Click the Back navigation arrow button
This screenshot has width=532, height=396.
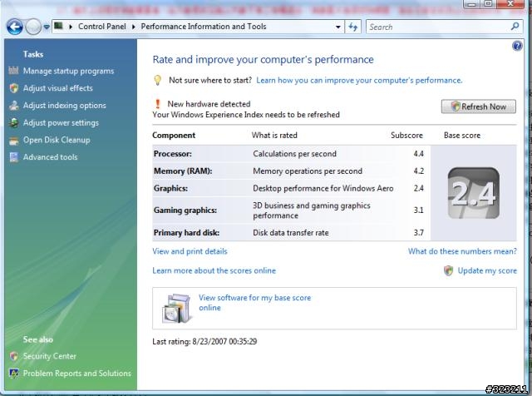(15, 27)
